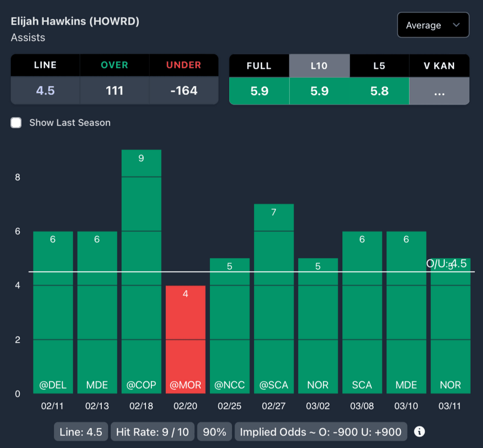Click the @SCA bar showing 7 assists
Screen dimensions: 483x448
tap(274, 299)
